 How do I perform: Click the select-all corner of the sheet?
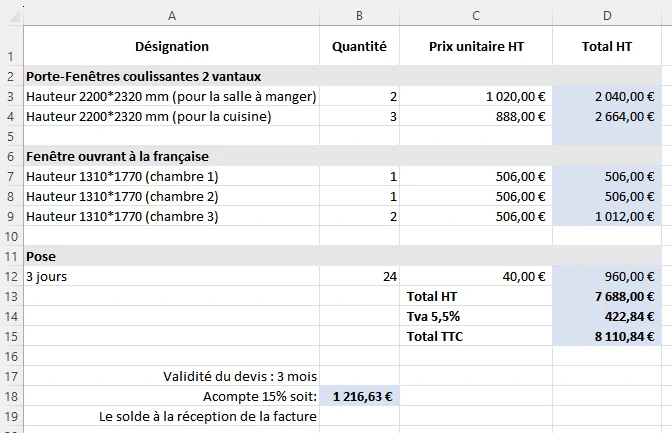pyautogui.click(x=11, y=15)
